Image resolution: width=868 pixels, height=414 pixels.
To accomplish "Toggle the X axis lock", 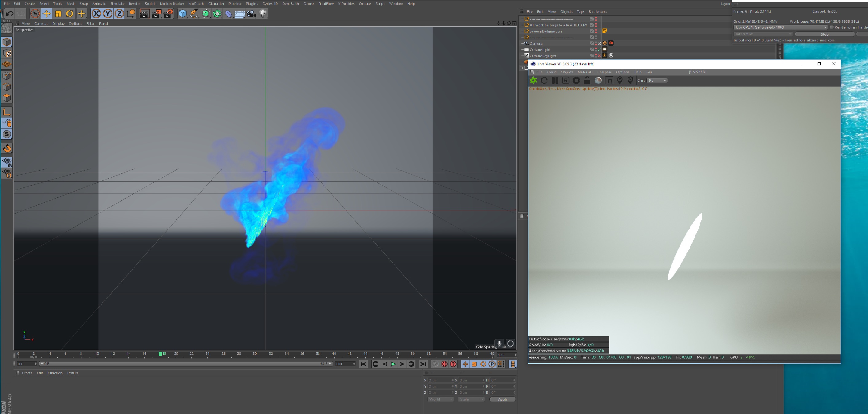I will 96,14.
